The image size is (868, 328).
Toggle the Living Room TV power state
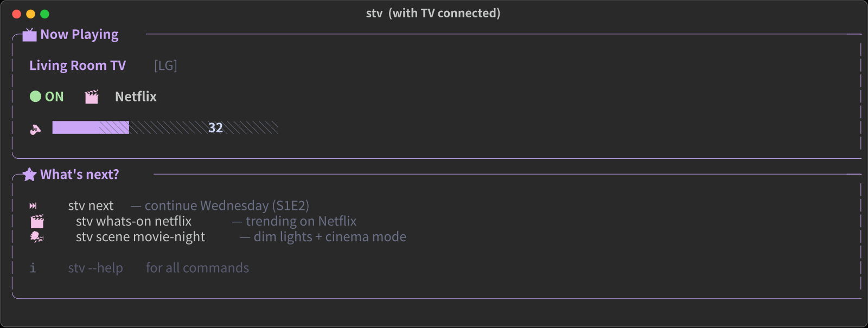pyautogui.click(x=78, y=65)
